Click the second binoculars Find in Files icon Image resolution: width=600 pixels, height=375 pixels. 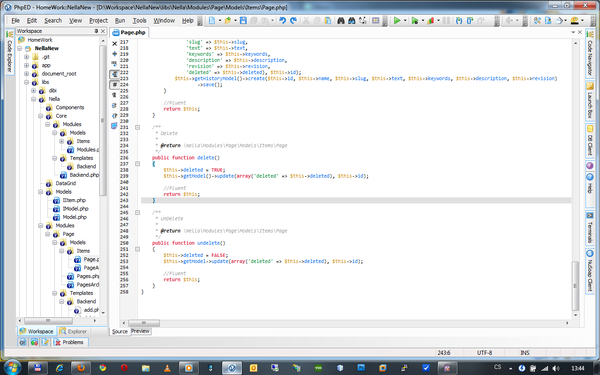coord(351,21)
